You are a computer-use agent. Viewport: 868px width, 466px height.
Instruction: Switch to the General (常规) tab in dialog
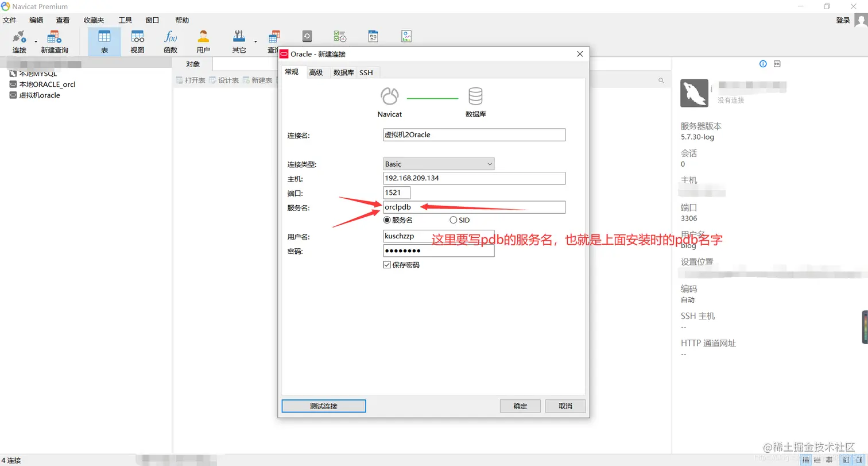[x=292, y=72]
